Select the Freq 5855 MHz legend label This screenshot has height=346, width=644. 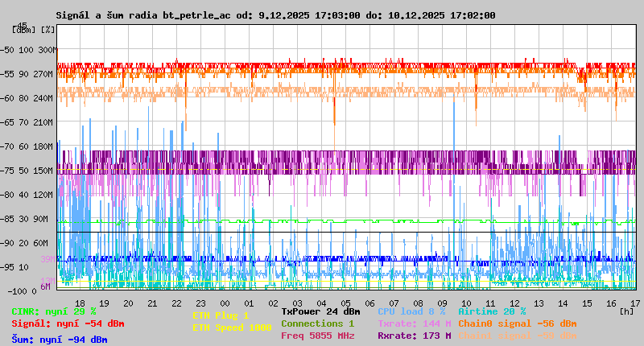pyautogui.click(x=317, y=336)
